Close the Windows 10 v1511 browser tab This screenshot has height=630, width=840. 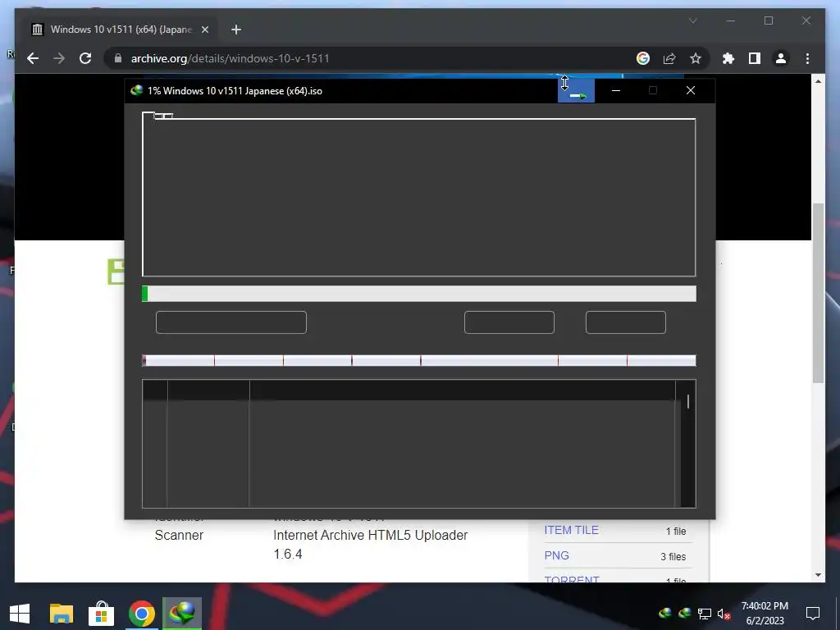click(204, 30)
